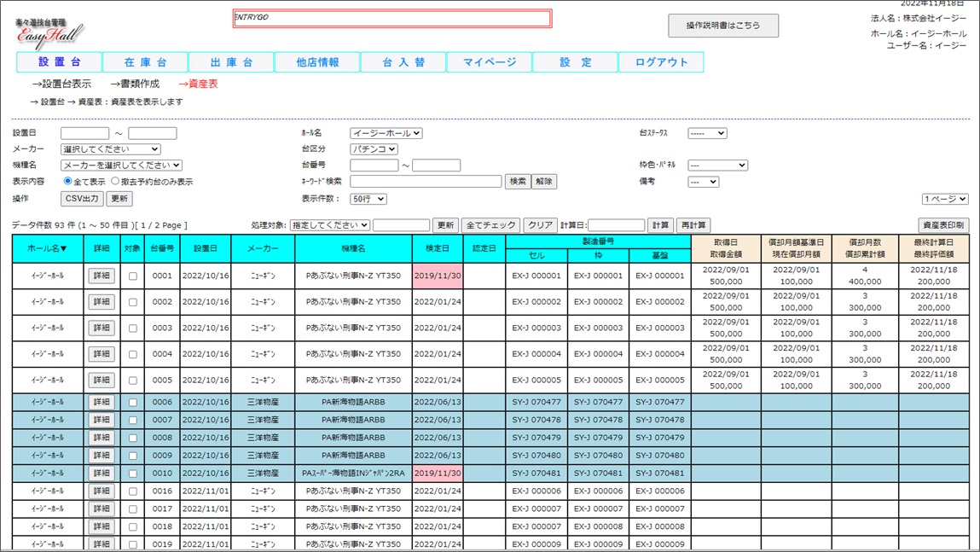Open the 書類作成 sub-navigation link

click(134, 84)
